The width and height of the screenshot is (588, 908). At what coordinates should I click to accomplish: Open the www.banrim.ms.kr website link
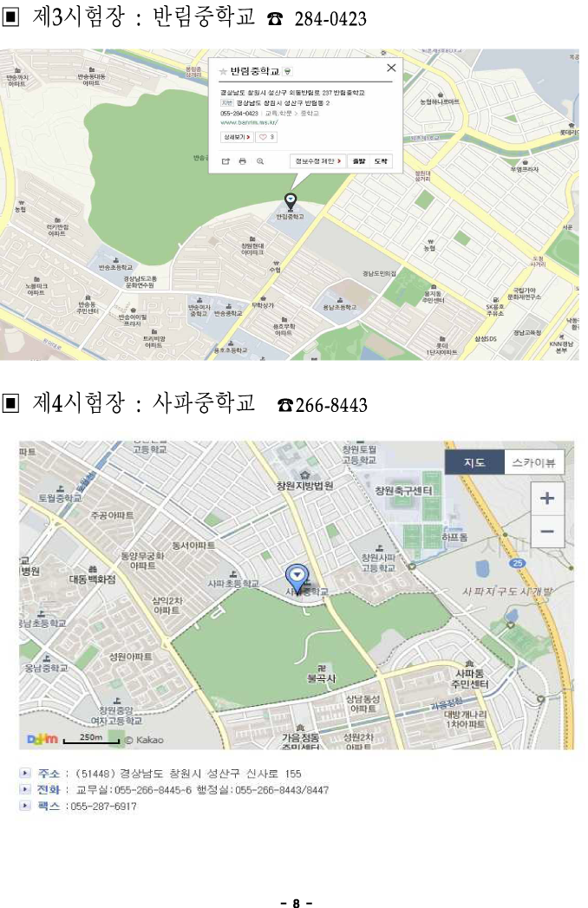click(249, 122)
